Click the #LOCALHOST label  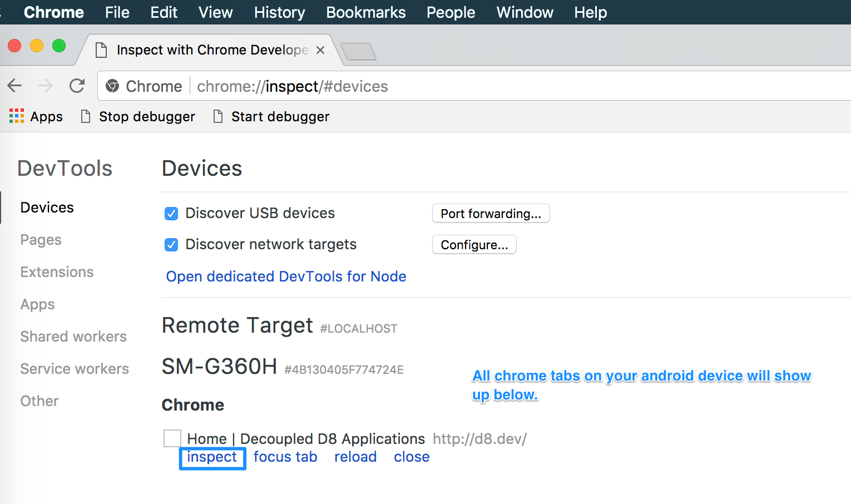[x=359, y=329]
